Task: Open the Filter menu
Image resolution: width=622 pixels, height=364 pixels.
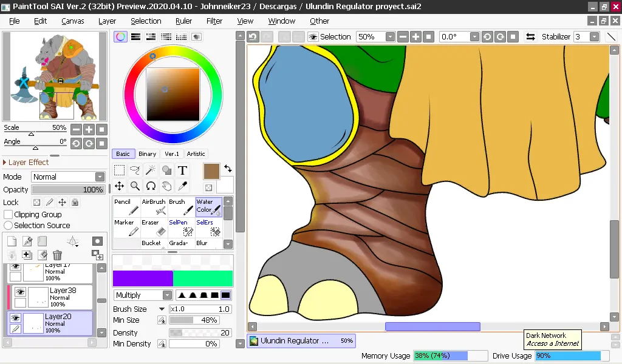Action: point(214,21)
